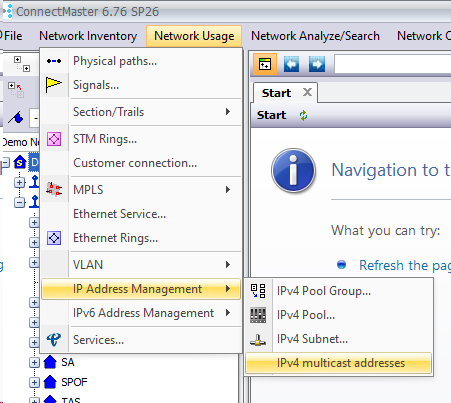Viewport: 451px width, 403px height.
Task: Expand the VLAN submenu
Action: pyautogui.click(x=141, y=265)
